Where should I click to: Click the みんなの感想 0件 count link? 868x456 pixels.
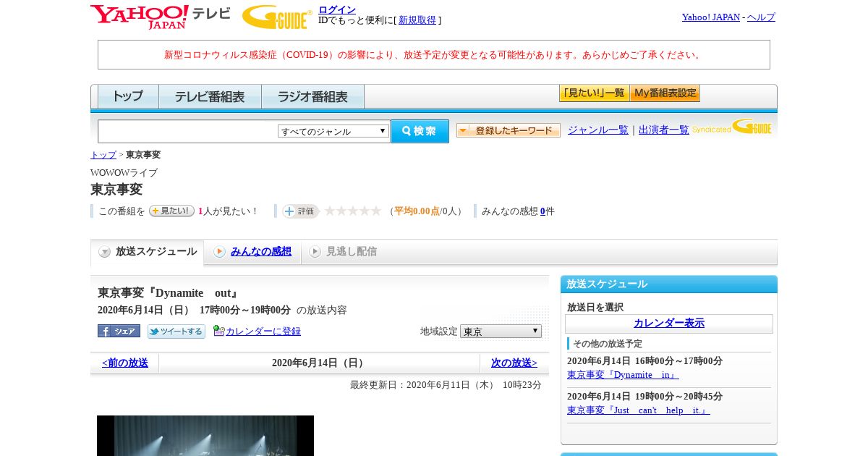tap(542, 211)
